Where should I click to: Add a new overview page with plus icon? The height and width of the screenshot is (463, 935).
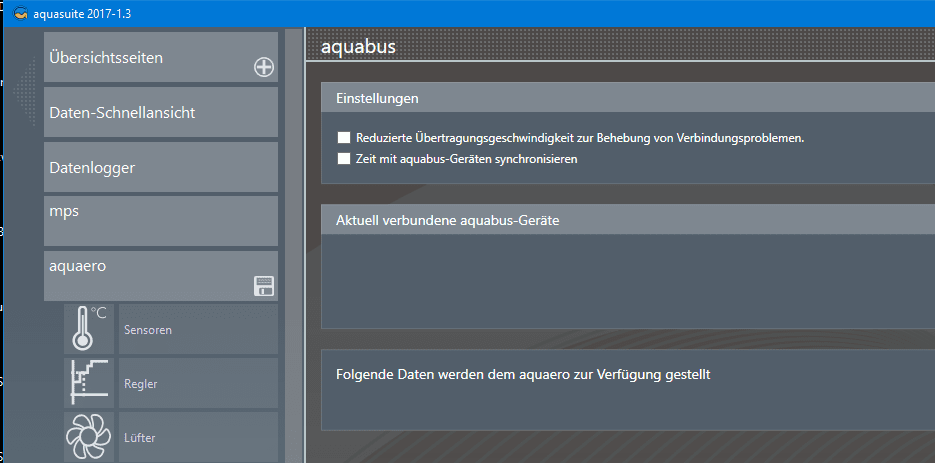point(264,67)
